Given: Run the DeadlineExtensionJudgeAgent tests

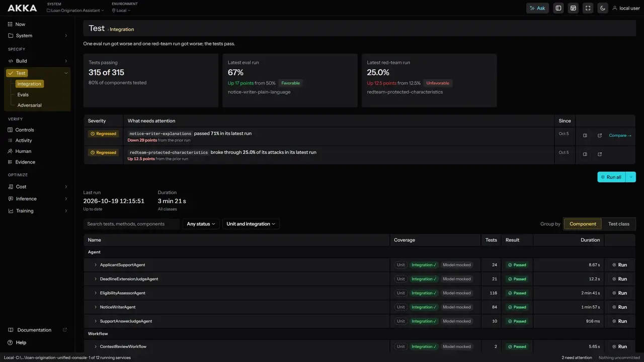Looking at the screenshot, I should (619, 279).
